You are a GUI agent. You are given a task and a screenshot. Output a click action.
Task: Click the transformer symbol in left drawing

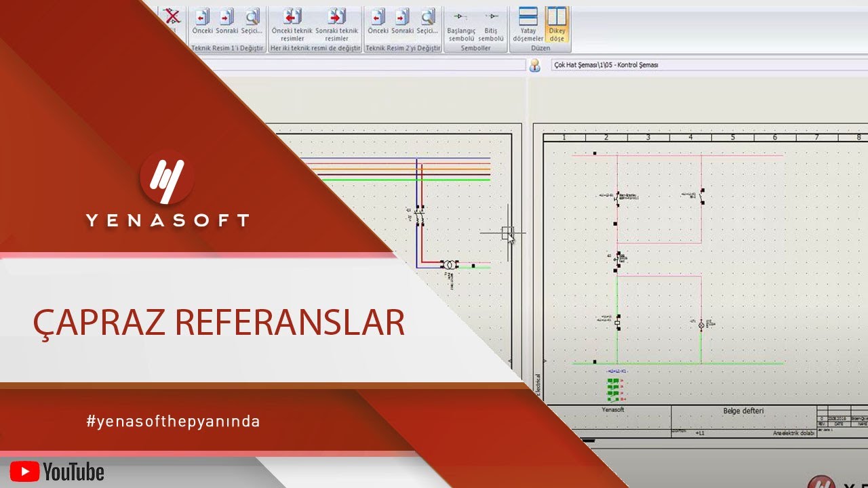[x=448, y=264]
